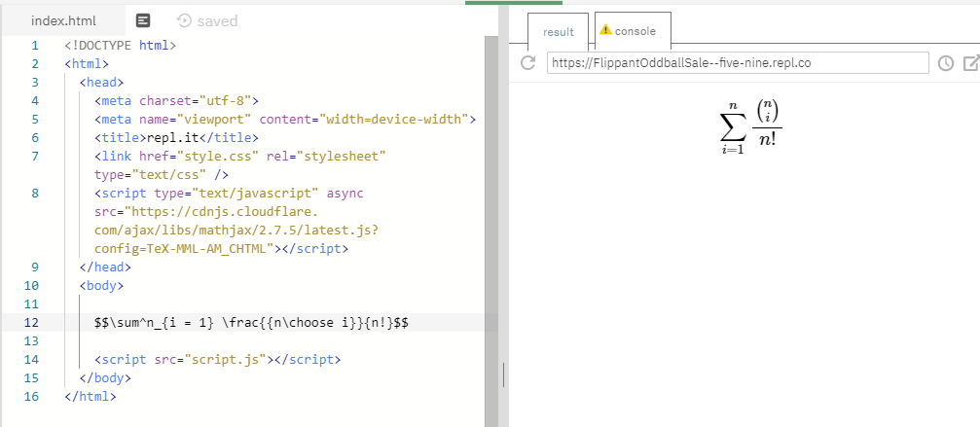980x427 pixels.
Task: Click the preview URL address field
Action: pyautogui.click(x=737, y=63)
